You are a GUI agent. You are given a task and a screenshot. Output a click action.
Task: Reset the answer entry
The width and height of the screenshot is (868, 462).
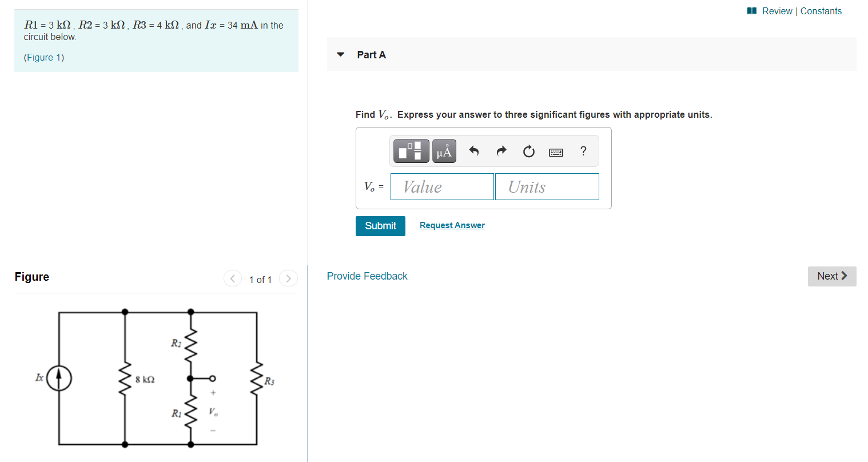pyautogui.click(x=528, y=150)
